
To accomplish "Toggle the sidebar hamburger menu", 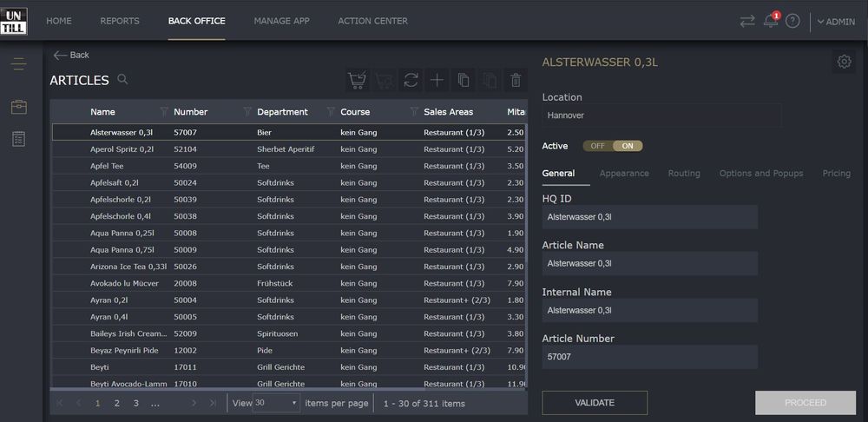I will 18,64.
